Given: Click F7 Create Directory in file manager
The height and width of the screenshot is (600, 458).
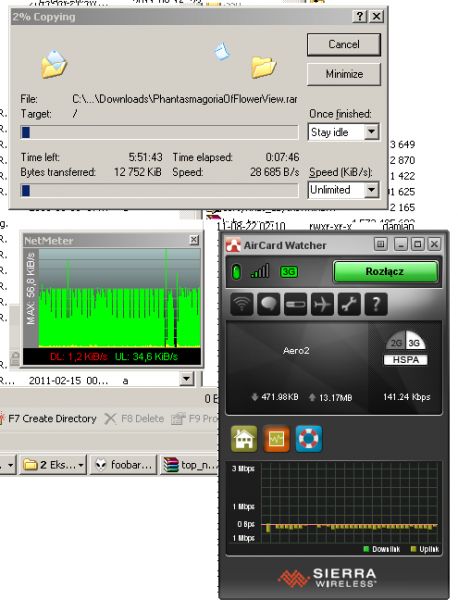Looking at the screenshot, I should pos(49,419).
